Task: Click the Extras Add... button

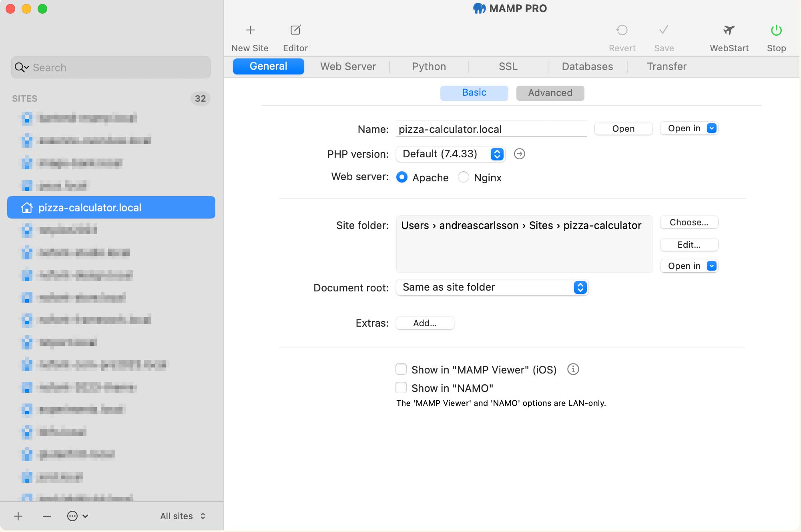Action: coord(425,323)
